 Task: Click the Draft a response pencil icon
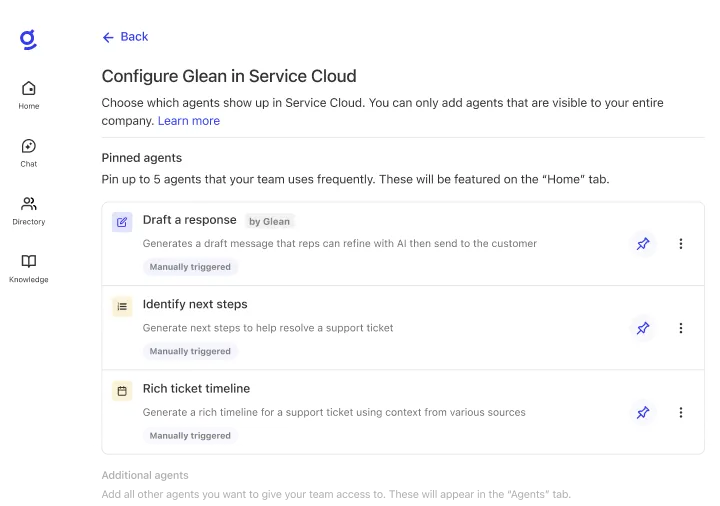(x=122, y=222)
